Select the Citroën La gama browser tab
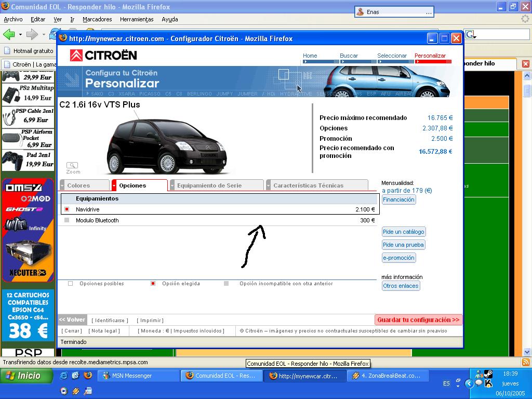The image size is (532, 399). pos(30,64)
